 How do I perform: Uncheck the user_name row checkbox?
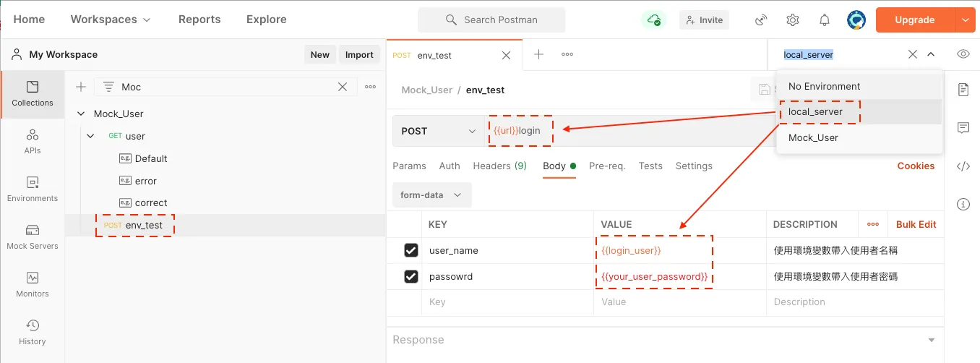click(411, 250)
